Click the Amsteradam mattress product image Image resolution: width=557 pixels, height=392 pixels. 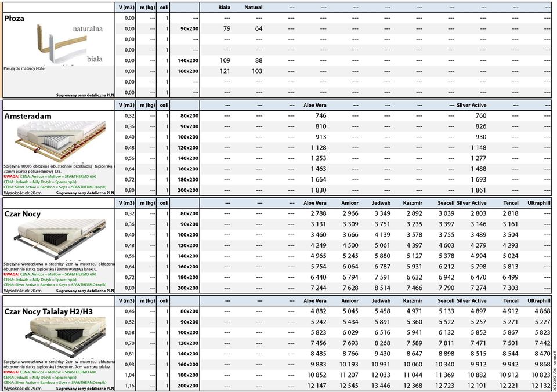tap(60, 143)
